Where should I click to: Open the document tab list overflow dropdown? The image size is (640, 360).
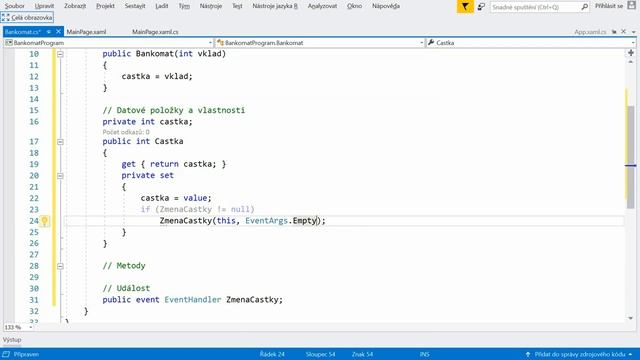click(633, 32)
